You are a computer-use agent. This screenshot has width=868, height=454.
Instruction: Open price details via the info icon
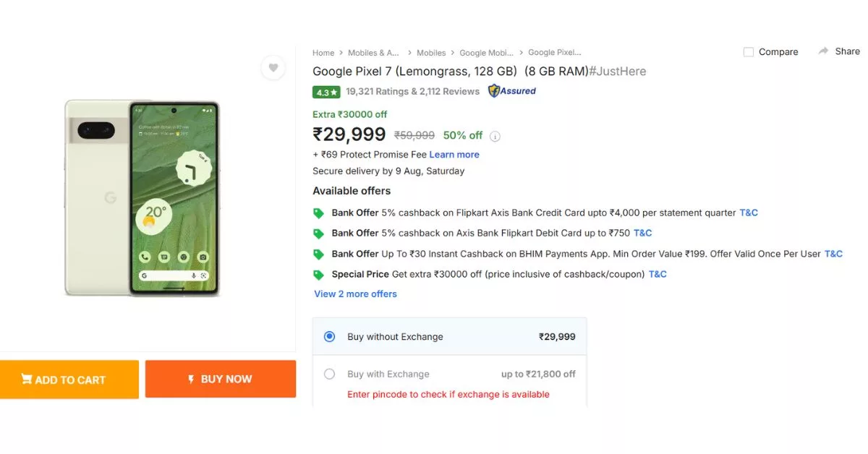pyautogui.click(x=495, y=136)
